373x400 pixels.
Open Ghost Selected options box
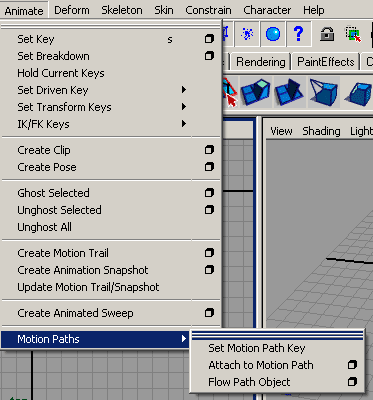pyautogui.click(x=209, y=193)
